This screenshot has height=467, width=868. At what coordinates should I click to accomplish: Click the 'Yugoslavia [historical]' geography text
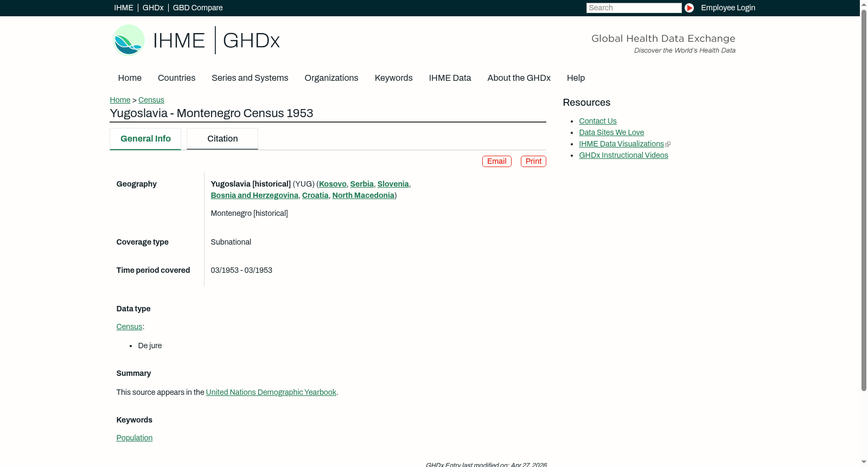click(251, 184)
